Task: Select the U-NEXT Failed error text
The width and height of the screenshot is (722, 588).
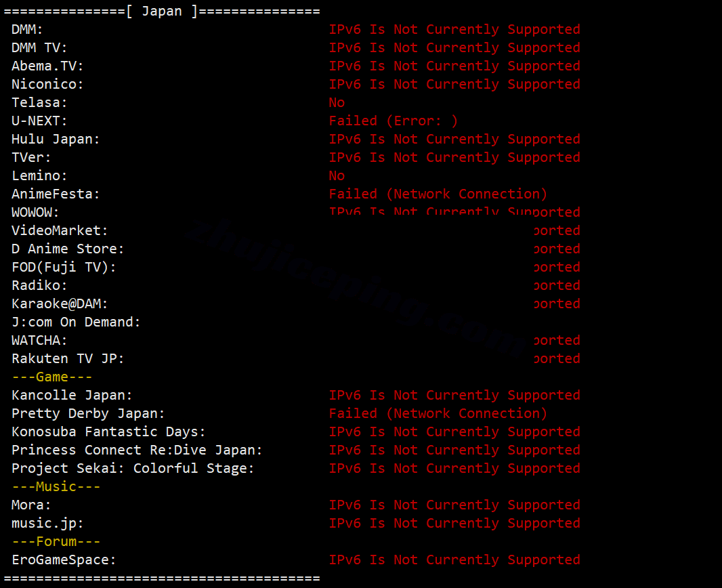Action: pos(394,121)
